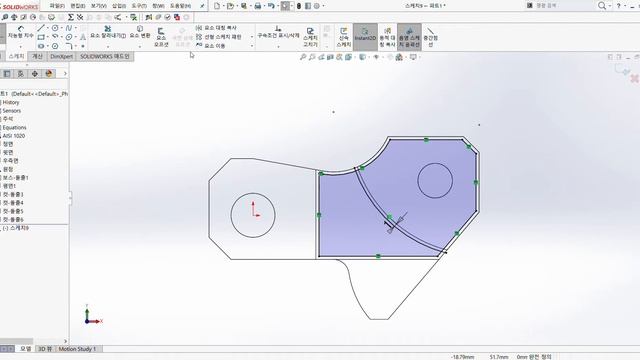
Task: Select the Sketch Text tool
Action: [x=83, y=37]
